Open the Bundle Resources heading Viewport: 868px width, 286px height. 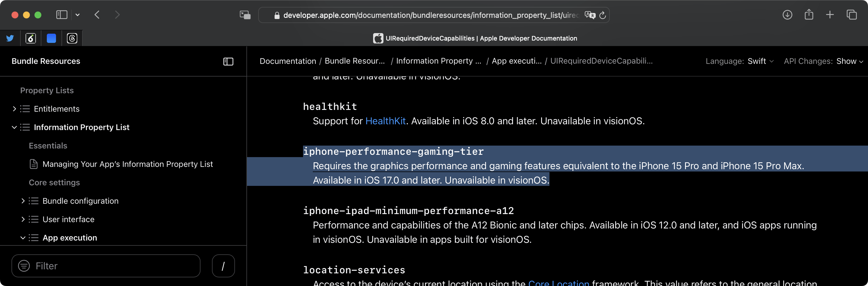click(x=46, y=61)
